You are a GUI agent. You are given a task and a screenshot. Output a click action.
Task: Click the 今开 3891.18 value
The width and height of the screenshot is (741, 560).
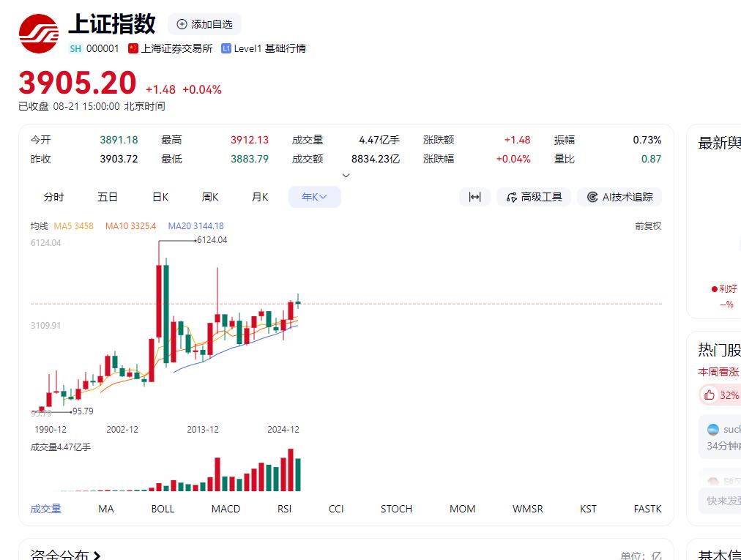tap(119, 140)
